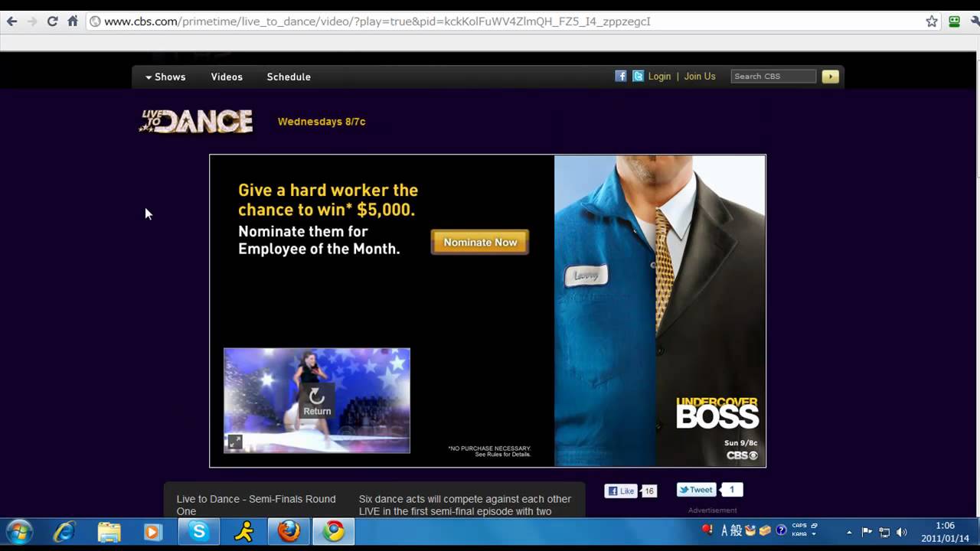Expand the Shows dropdown menu
Viewport: 980px width, 551px height.
coord(165,77)
